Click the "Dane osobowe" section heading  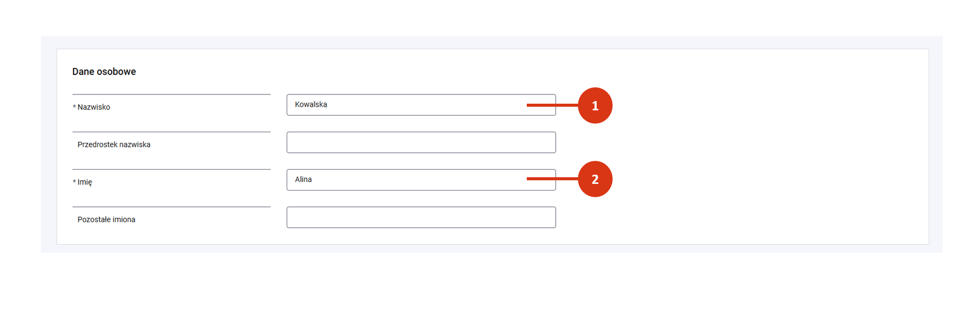104,72
